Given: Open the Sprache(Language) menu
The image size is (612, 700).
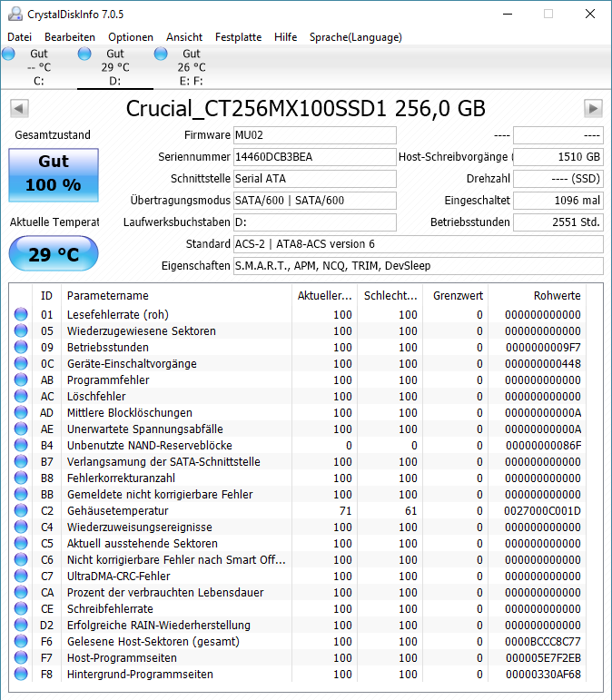Looking at the screenshot, I should click(x=356, y=37).
